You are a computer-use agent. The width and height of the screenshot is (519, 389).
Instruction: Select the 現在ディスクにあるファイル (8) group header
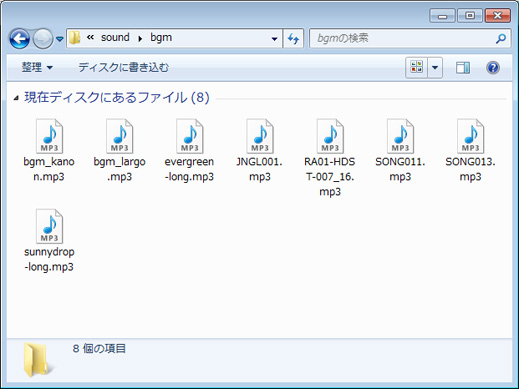pos(117,98)
